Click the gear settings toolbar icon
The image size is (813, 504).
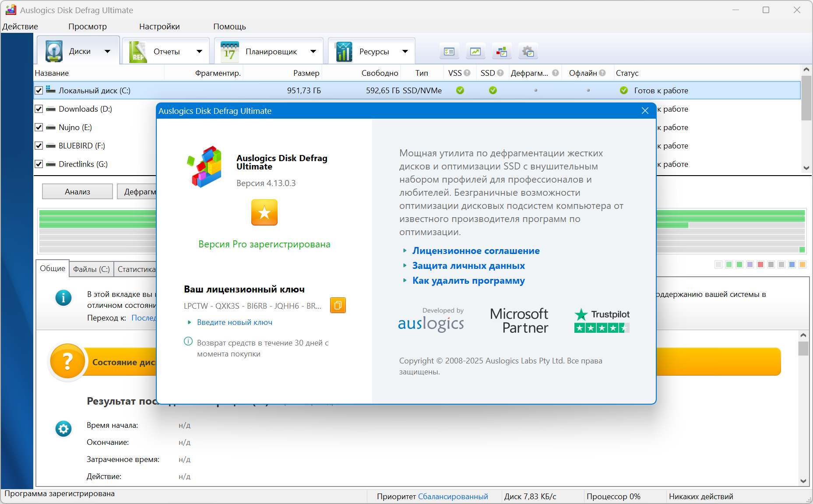click(528, 52)
